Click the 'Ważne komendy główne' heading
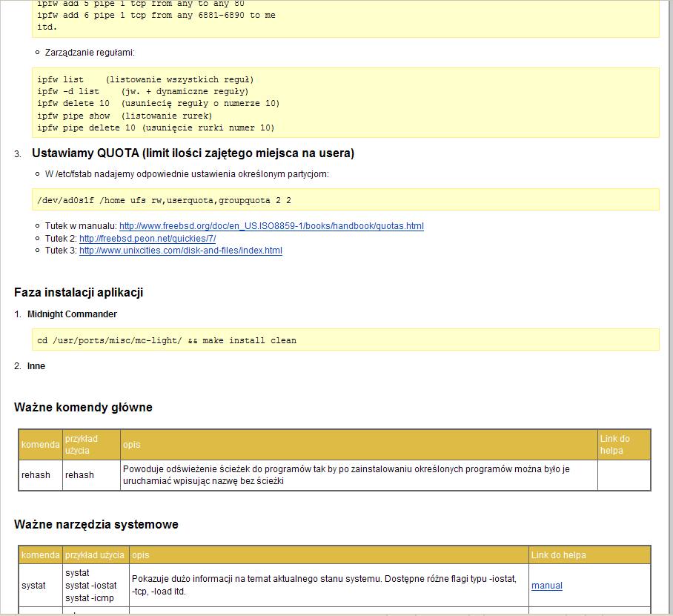Image resolution: width=673 pixels, height=616 pixels. [x=83, y=407]
